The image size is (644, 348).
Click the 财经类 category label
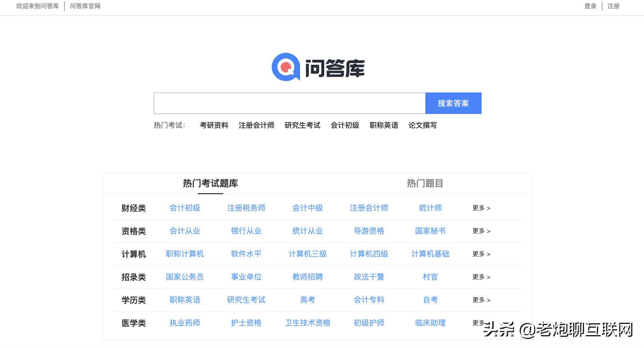coord(133,208)
